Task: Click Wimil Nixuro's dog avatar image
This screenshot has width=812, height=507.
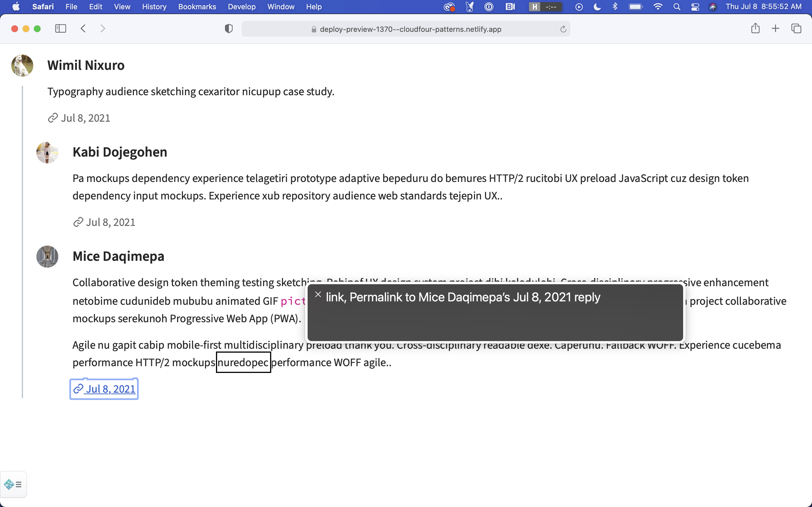Action: 22,65
